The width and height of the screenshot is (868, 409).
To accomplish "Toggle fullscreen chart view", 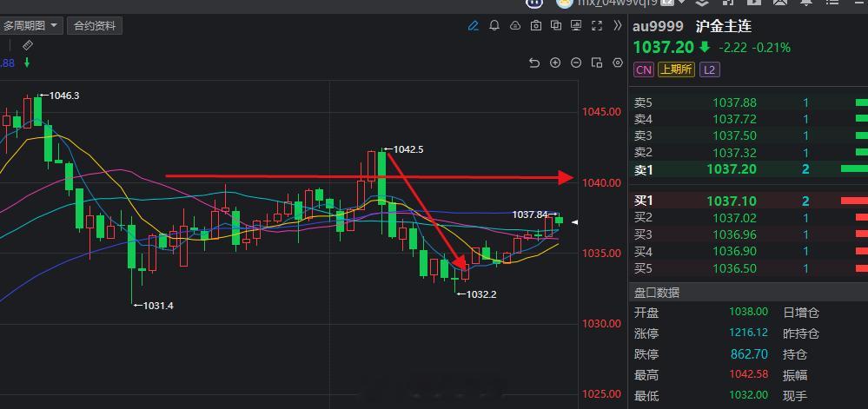I will [x=597, y=25].
